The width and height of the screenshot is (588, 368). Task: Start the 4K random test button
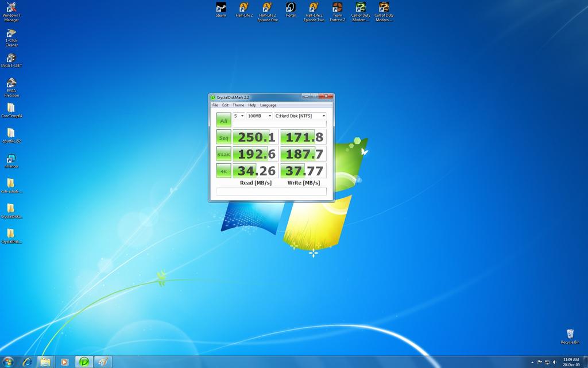coord(223,171)
